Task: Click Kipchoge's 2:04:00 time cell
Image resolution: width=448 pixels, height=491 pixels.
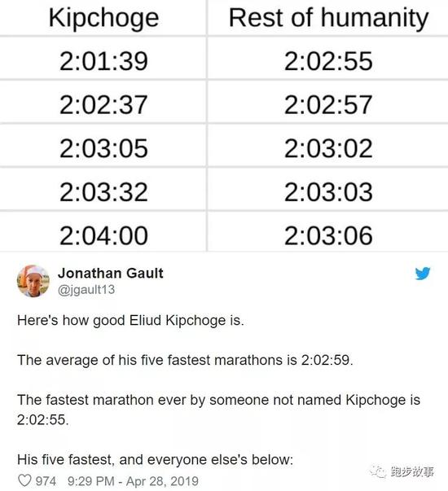Action: pyautogui.click(x=103, y=232)
